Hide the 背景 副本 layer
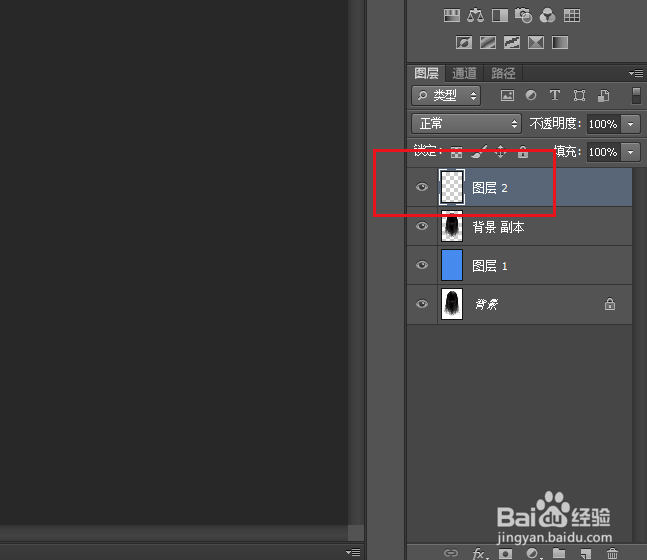The width and height of the screenshot is (647, 560). pos(422,226)
